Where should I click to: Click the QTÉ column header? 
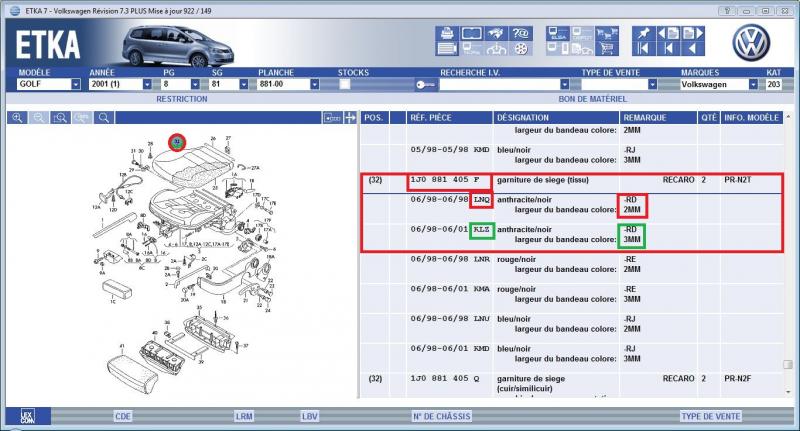click(709, 118)
